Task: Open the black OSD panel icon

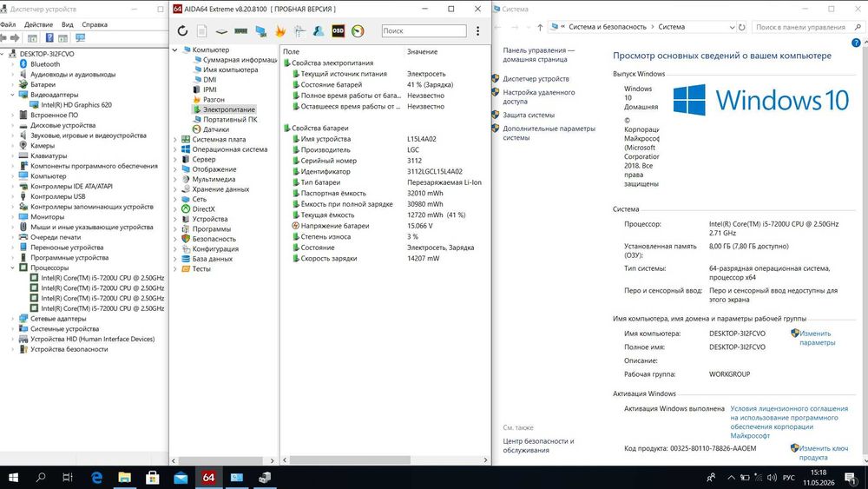Action: coord(339,31)
